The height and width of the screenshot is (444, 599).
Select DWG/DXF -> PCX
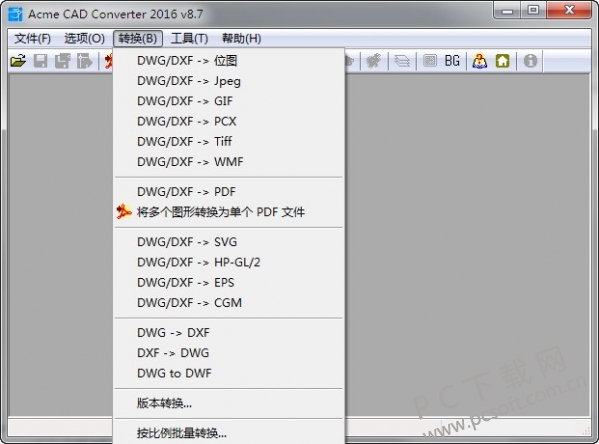click(229, 122)
